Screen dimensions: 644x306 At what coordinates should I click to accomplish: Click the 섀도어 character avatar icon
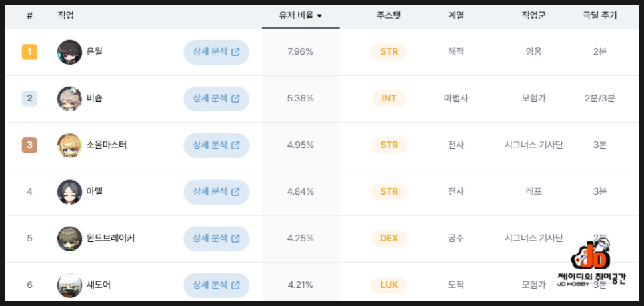69,285
